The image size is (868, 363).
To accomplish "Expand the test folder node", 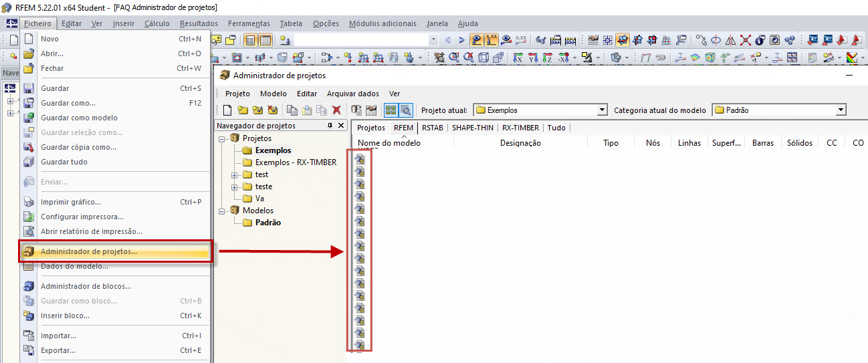I will click(x=234, y=174).
